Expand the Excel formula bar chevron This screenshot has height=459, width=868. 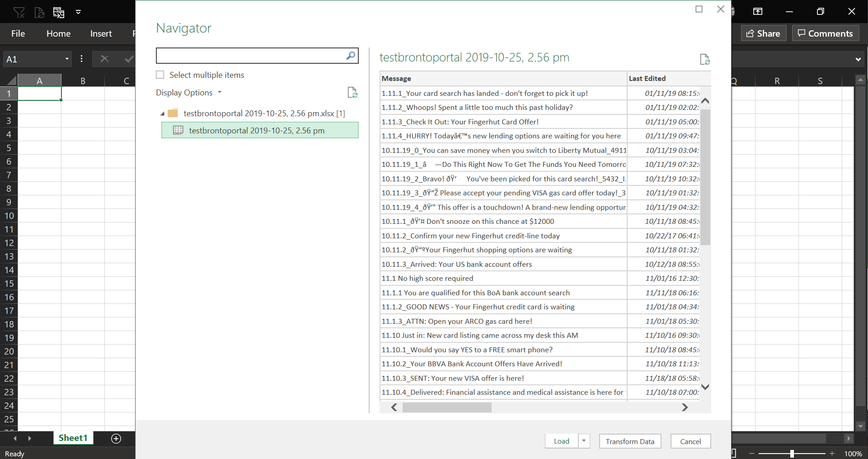coord(858,59)
